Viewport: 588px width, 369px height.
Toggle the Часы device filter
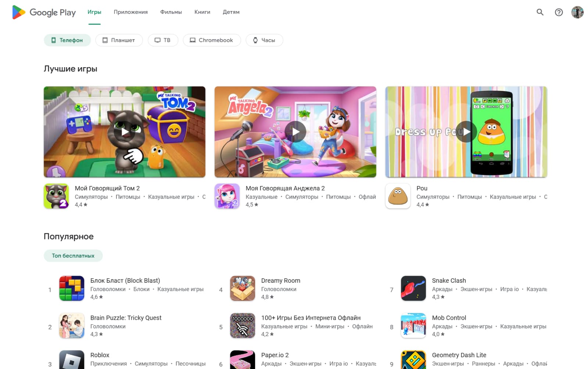pyautogui.click(x=264, y=40)
